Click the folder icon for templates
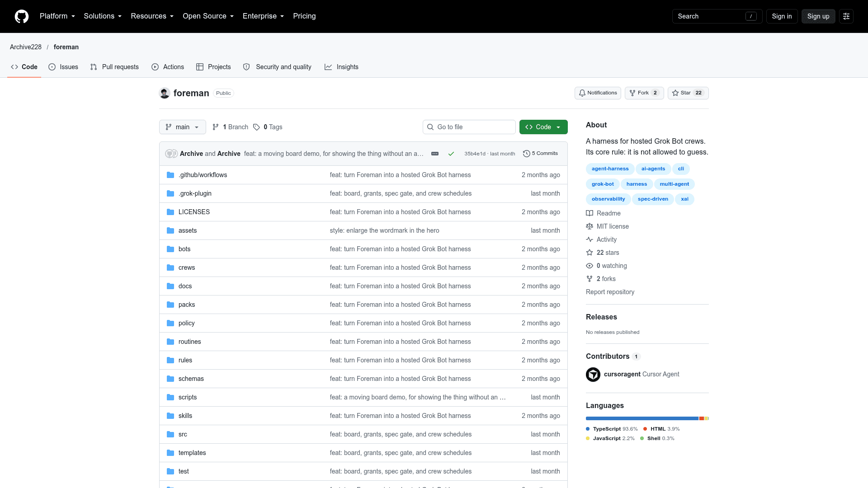 pos(170,453)
